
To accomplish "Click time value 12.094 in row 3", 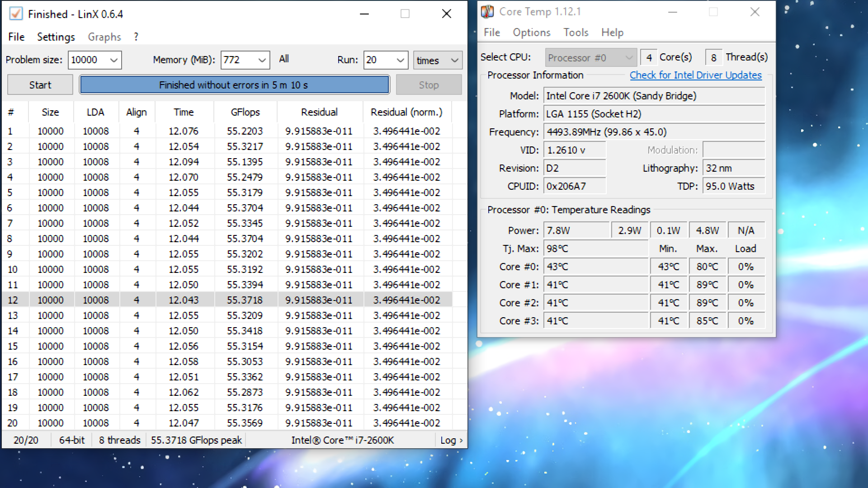I will (184, 162).
